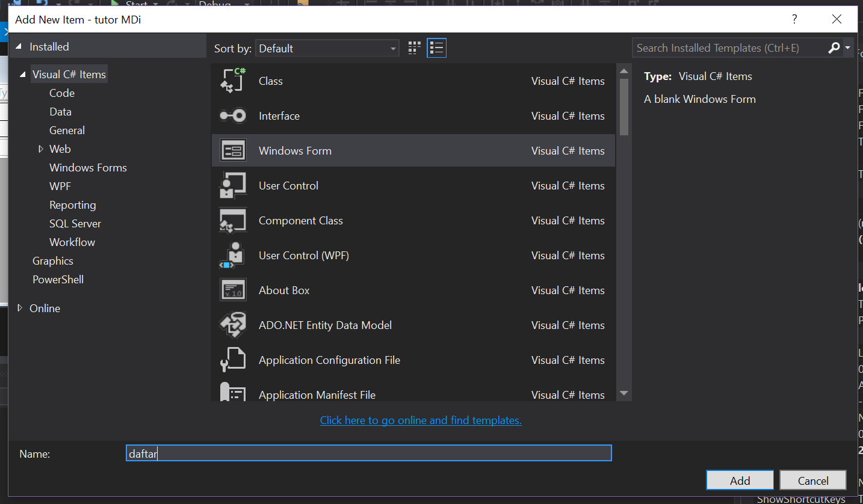Click the Visual C# Items tree label
This screenshot has height=504, width=863.
[69, 74]
